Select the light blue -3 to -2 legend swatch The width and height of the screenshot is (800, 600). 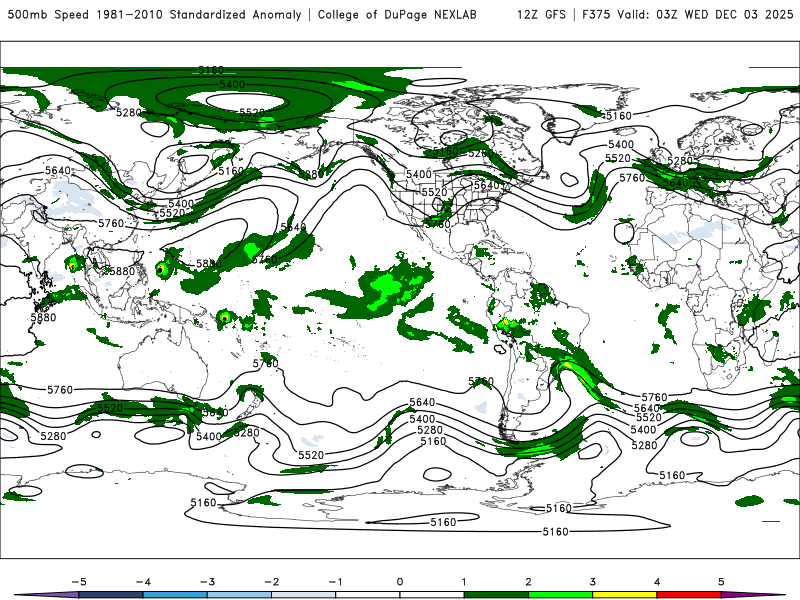click(239, 595)
